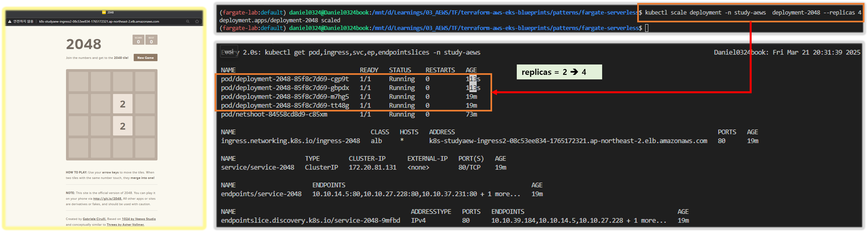This screenshot has width=868, height=232.
Task: Click endpoints/service-2048 resource name
Action: pos(261,194)
